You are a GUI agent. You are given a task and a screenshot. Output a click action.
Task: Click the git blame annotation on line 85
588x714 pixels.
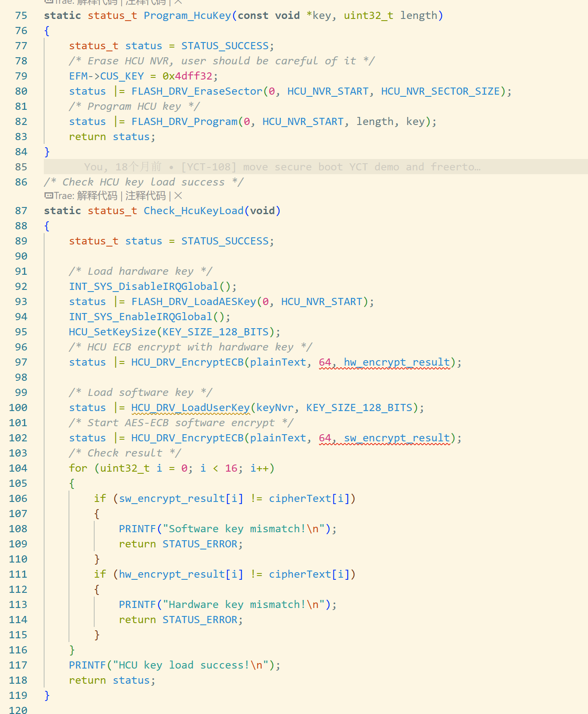tap(282, 167)
